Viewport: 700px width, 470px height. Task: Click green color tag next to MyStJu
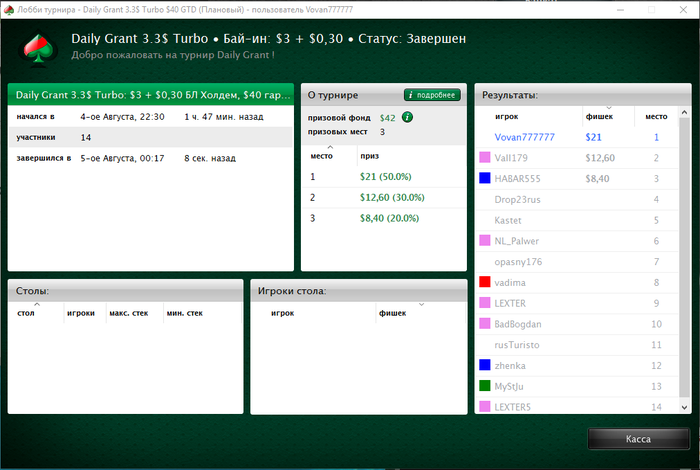pyautogui.click(x=484, y=386)
